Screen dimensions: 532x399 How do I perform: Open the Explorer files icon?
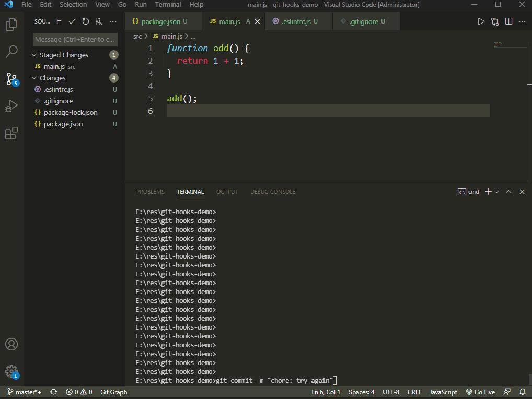pyautogui.click(x=11, y=24)
